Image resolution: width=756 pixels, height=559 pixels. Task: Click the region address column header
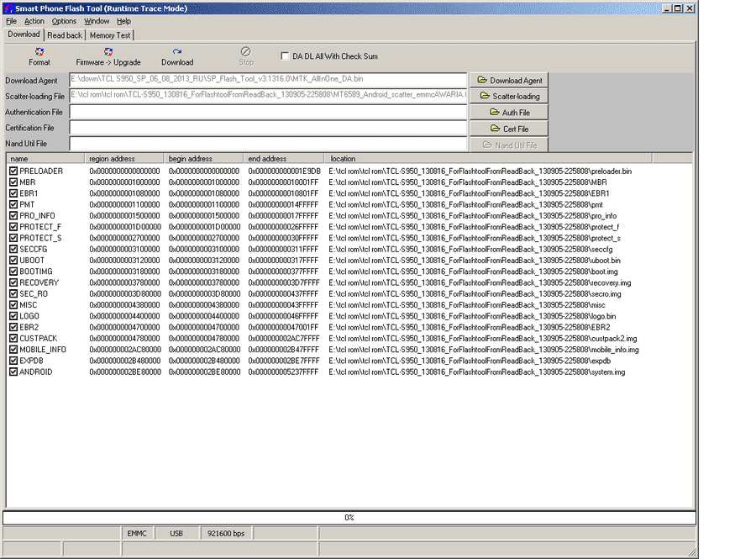pyautogui.click(x=124, y=158)
